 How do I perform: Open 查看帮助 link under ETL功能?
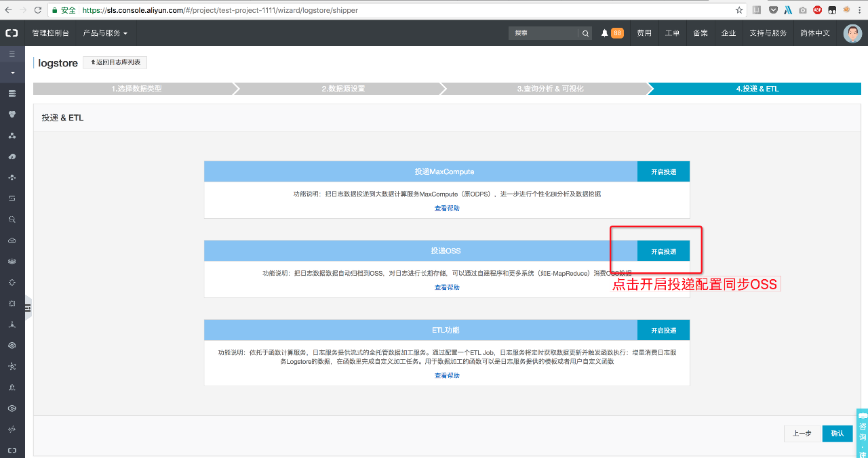(x=447, y=375)
